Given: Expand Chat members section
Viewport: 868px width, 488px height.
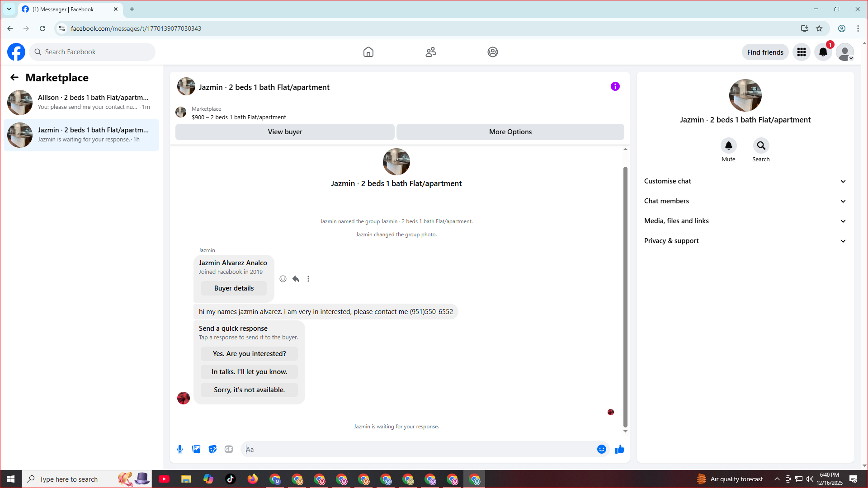Looking at the screenshot, I should [x=745, y=201].
